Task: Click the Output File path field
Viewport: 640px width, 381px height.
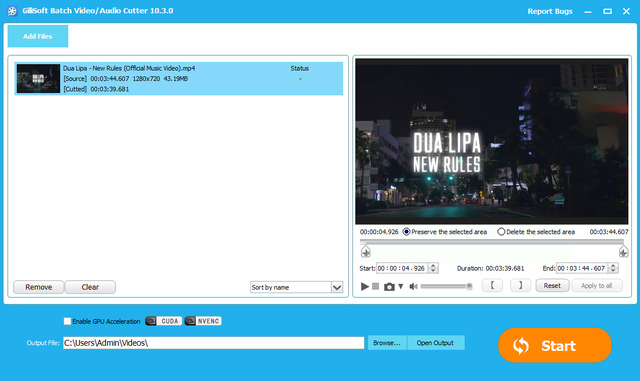Action: point(213,343)
